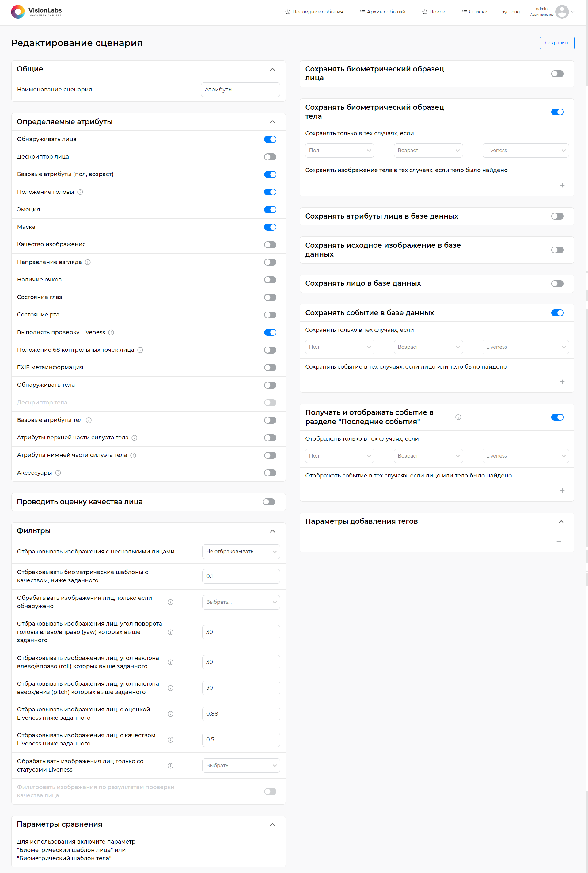Open Возраст dropdown under body sample
Screen dimensions: 588x873
[428, 151]
